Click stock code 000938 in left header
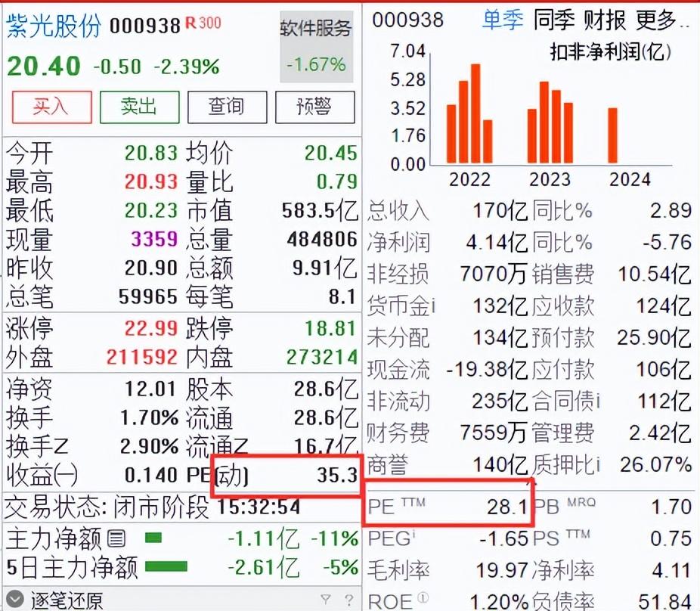 tap(145, 26)
